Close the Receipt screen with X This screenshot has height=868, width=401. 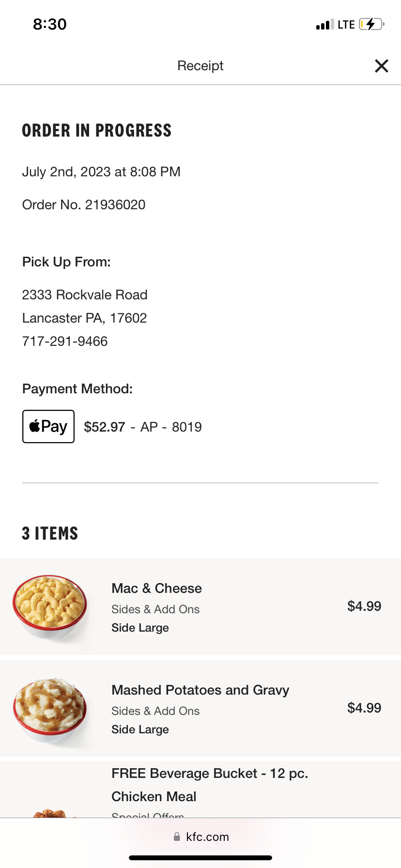tap(381, 66)
